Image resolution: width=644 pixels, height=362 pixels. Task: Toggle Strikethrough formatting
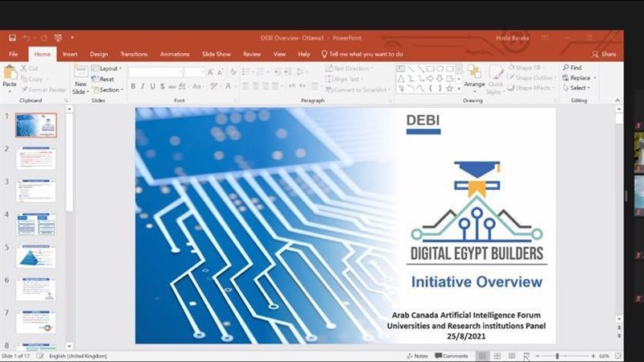tap(172, 86)
